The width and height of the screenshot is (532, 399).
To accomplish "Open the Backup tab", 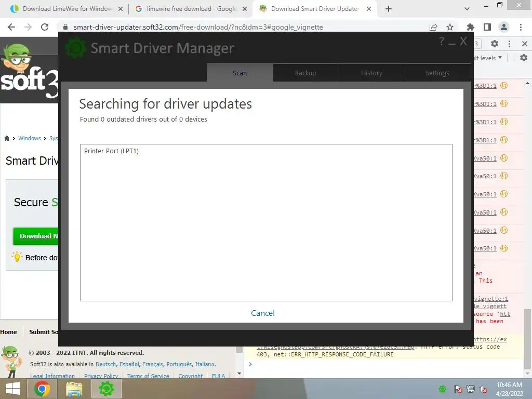I will (x=305, y=73).
